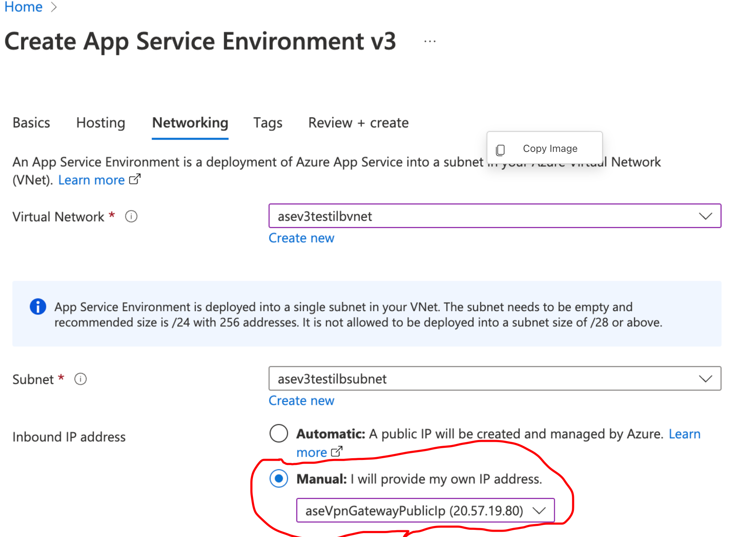Click the copy icon in Copy Image popup

click(x=500, y=150)
